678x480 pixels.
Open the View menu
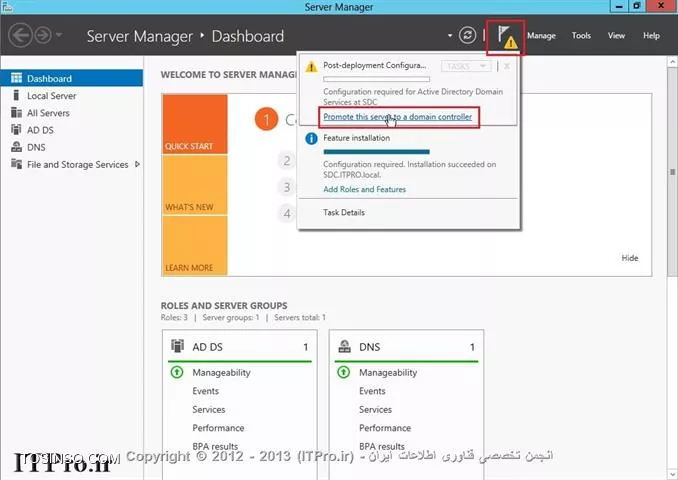click(616, 35)
